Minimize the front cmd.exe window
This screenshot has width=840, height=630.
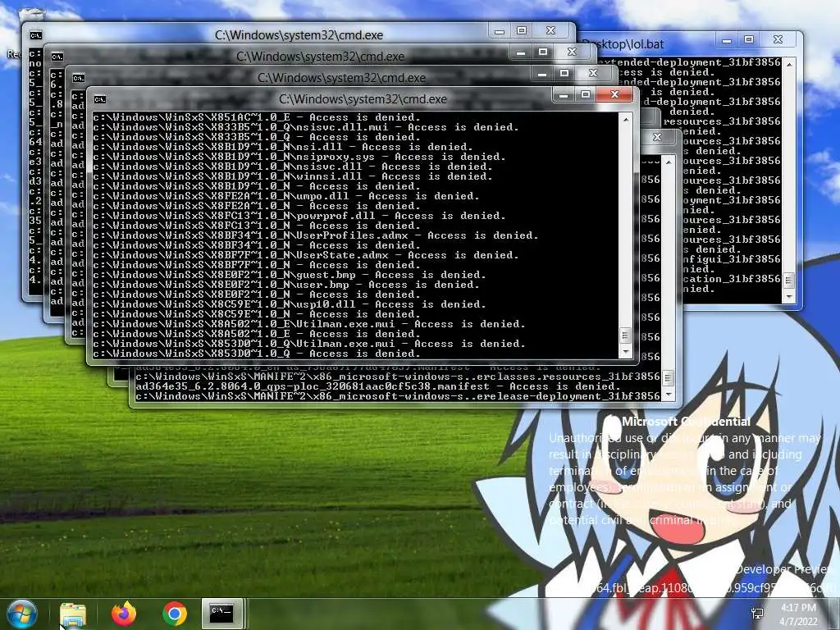point(564,95)
